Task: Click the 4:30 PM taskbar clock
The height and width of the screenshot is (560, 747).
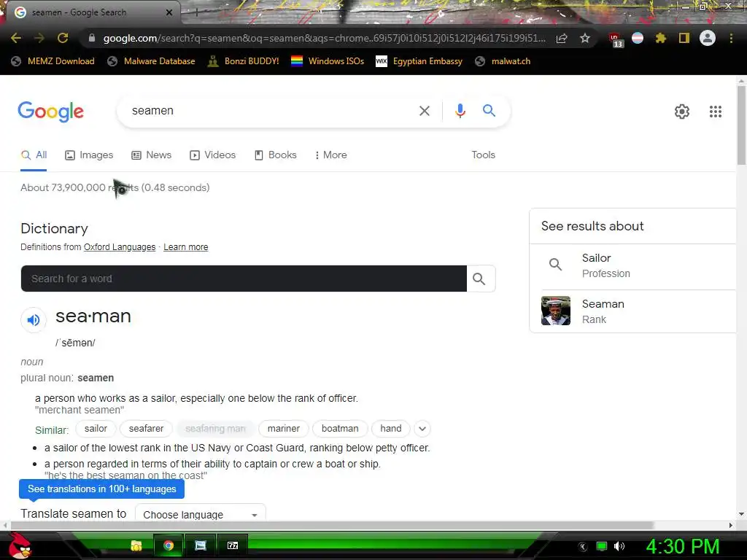Action: point(682,546)
